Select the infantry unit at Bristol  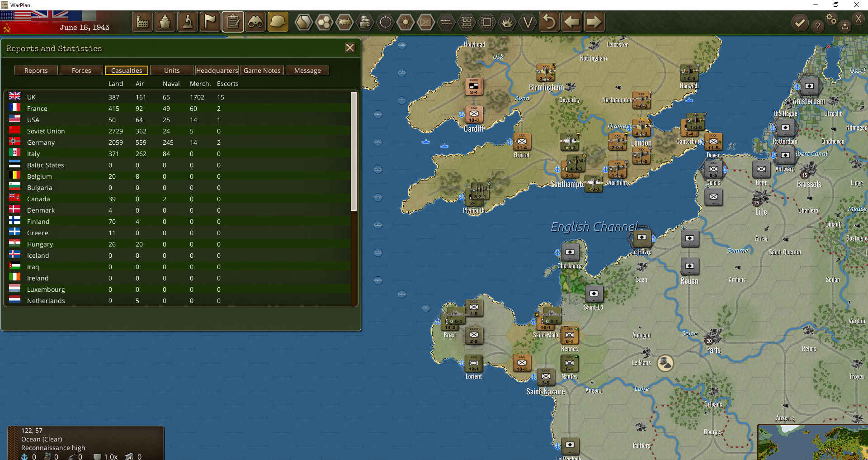(522, 142)
